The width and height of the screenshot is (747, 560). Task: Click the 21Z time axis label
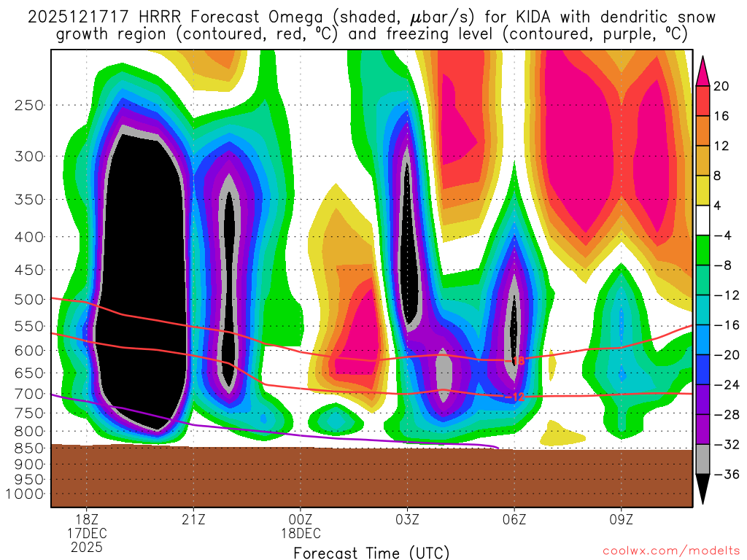pos(193,519)
